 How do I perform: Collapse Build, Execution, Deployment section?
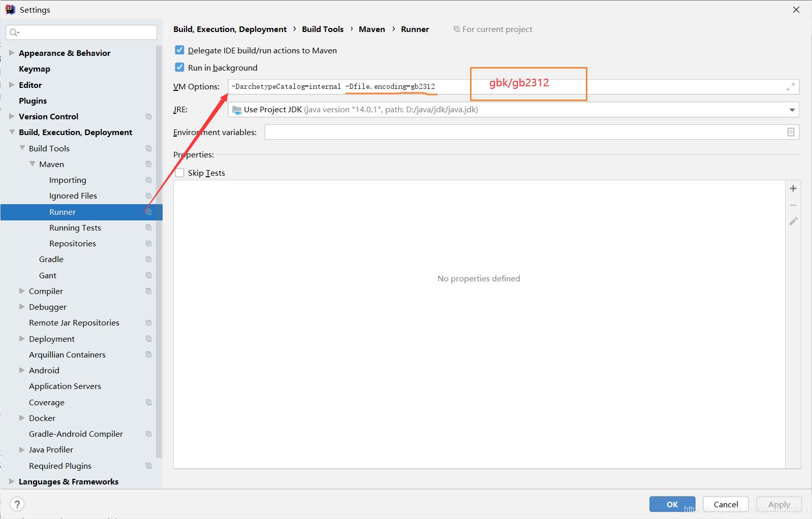12,132
